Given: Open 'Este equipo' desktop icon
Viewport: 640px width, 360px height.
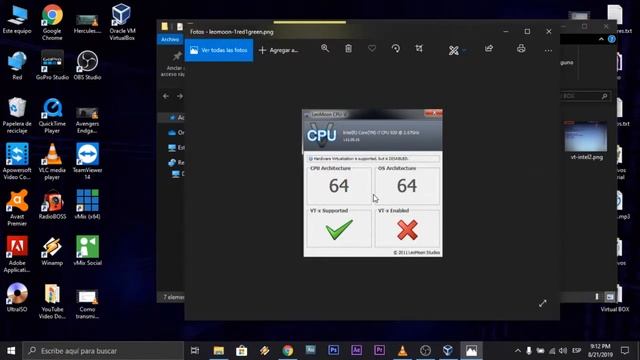Looking at the screenshot, I should pyautogui.click(x=17, y=20).
